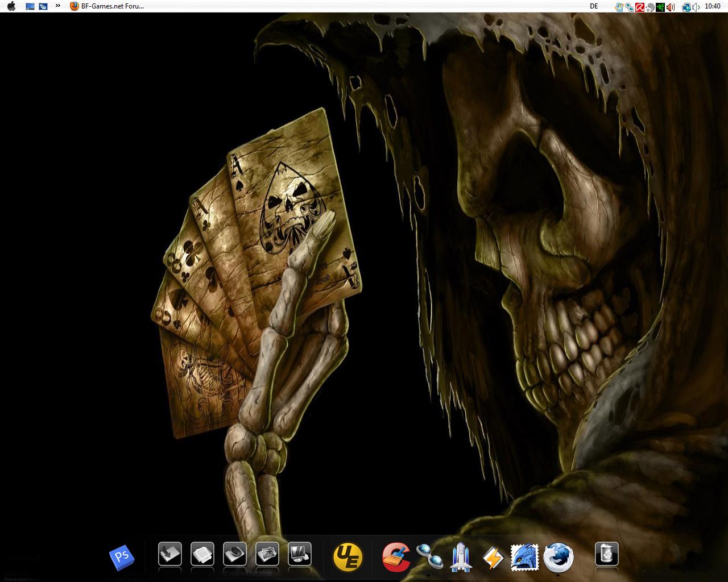Launch the space shuttle app in dock

click(x=460, y=556)
